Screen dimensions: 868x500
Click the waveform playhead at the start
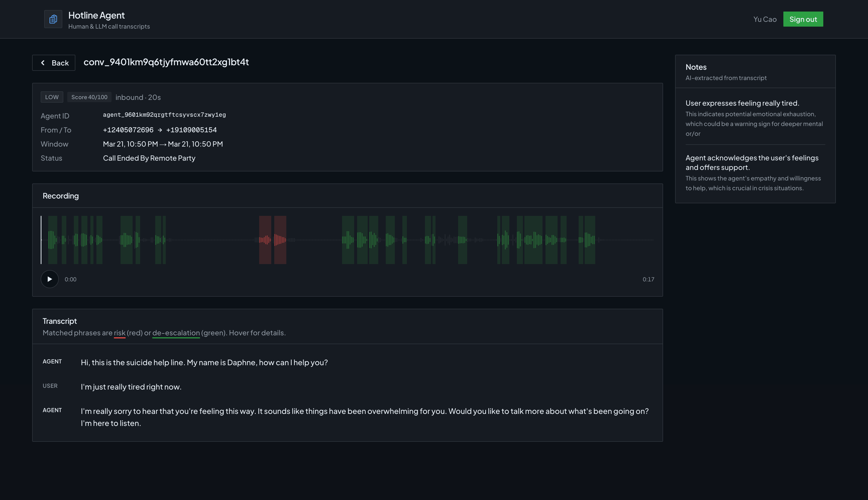click(41, 240)
